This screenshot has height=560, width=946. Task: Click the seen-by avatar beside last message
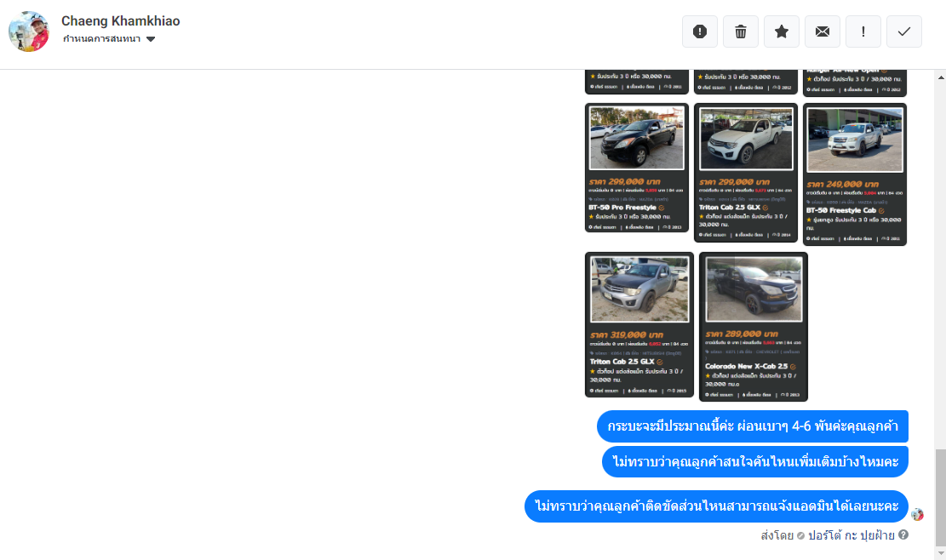tap(918, 514)
